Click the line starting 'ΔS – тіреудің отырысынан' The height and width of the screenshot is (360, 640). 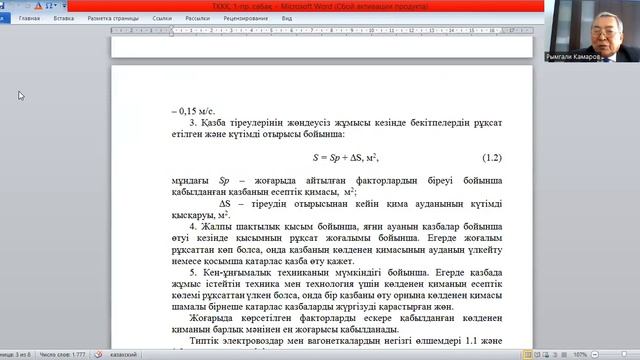point(361,203)
